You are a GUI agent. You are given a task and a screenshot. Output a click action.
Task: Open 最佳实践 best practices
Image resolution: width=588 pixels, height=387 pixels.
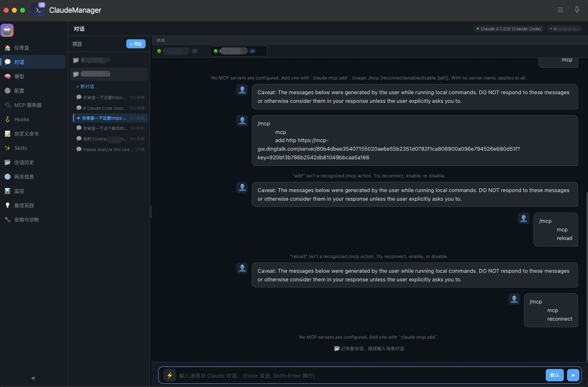coord(33,206)
